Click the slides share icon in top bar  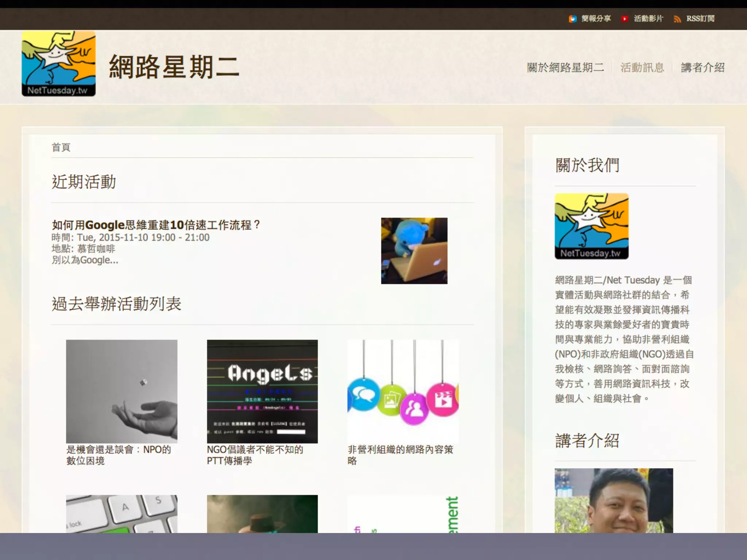click(573, 19)
